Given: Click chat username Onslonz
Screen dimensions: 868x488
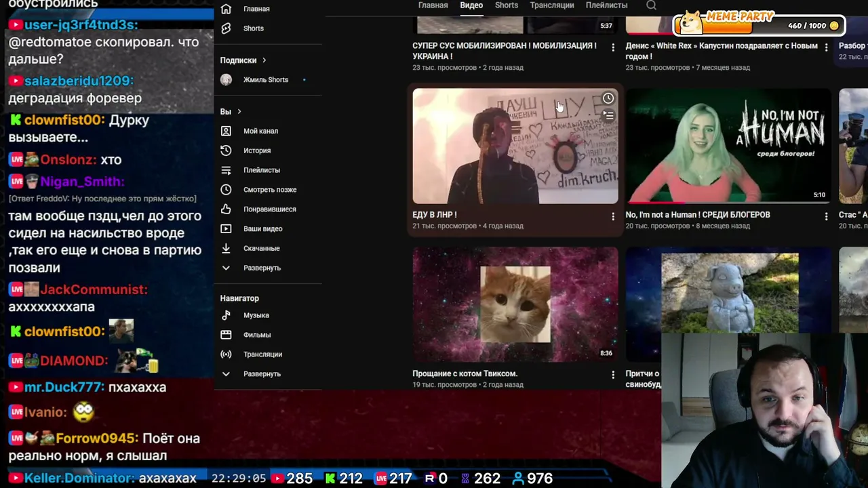Looking at the screenshot, I should pos(68,160).
